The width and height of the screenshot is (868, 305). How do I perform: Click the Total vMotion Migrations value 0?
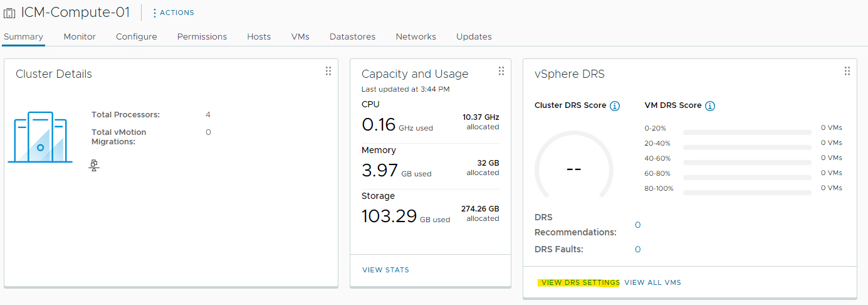click(208, 132)
